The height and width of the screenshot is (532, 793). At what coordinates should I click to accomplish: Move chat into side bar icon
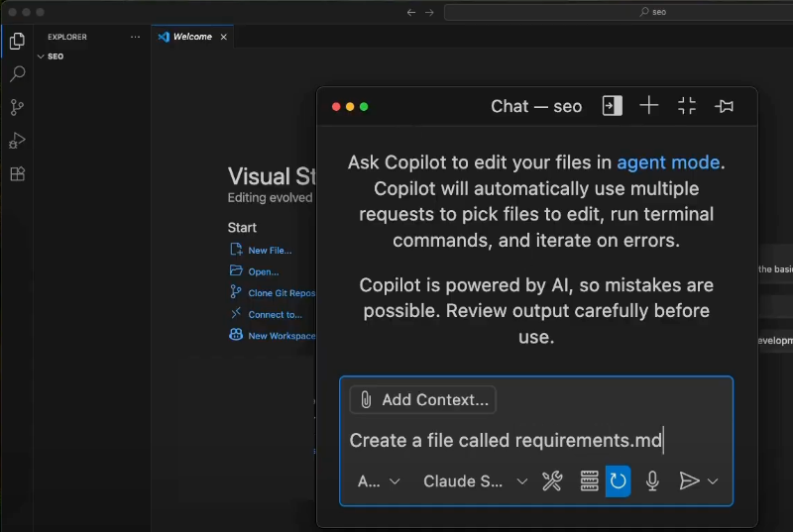click(x=612, y=106)
